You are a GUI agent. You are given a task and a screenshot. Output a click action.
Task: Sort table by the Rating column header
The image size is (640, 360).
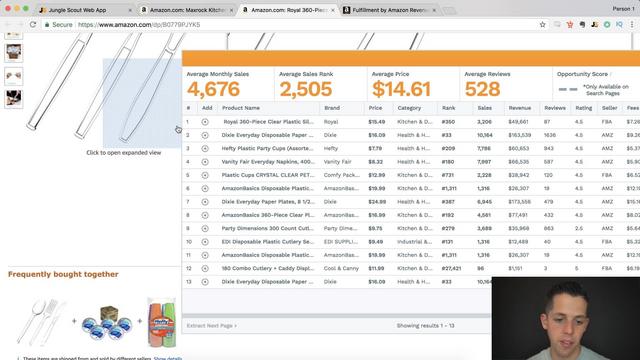[x=584, y=108]
